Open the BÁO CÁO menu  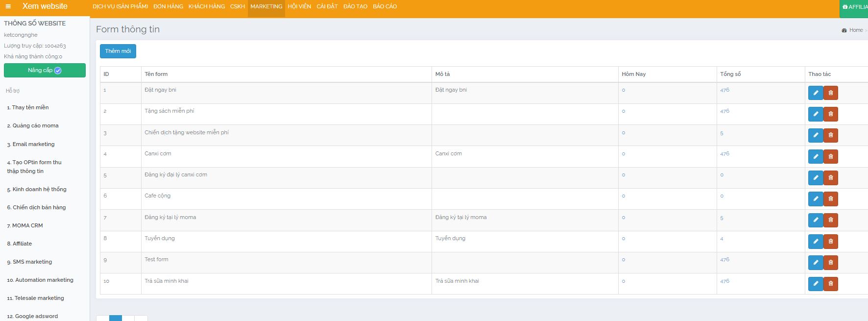click(x=385, y=7)
